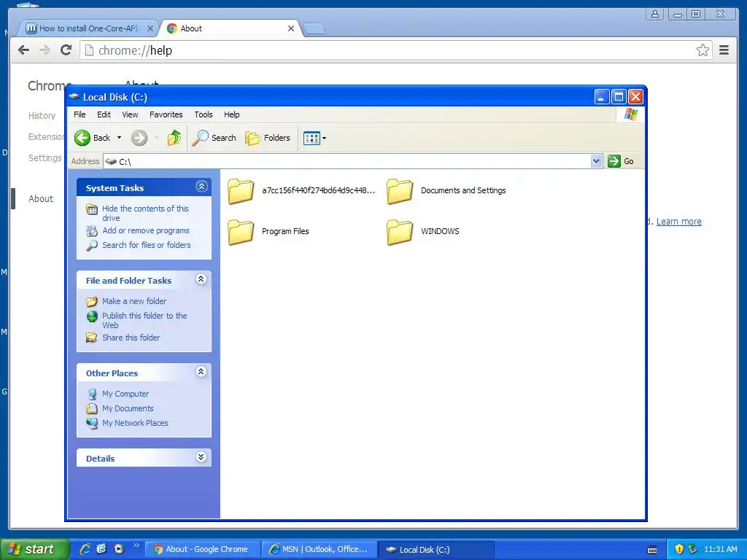Open the View menu
747x560 pixels.
(x=130, y=114)
